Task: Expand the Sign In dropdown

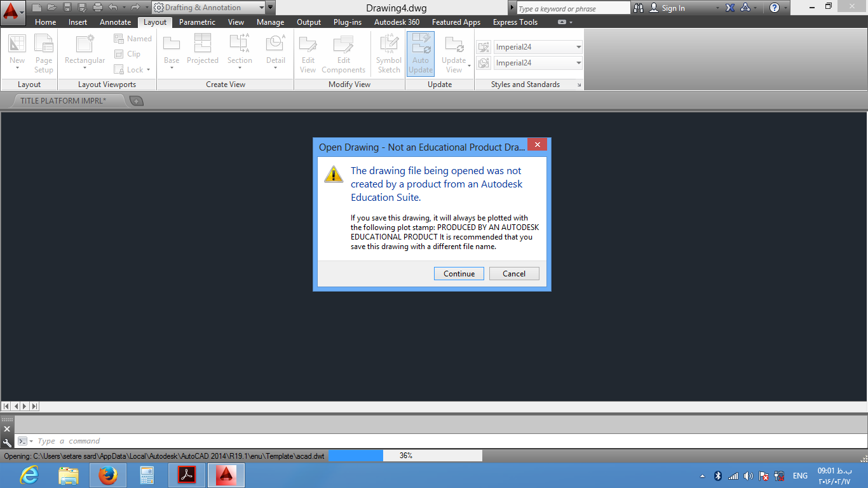Action: tap(718, 8)
